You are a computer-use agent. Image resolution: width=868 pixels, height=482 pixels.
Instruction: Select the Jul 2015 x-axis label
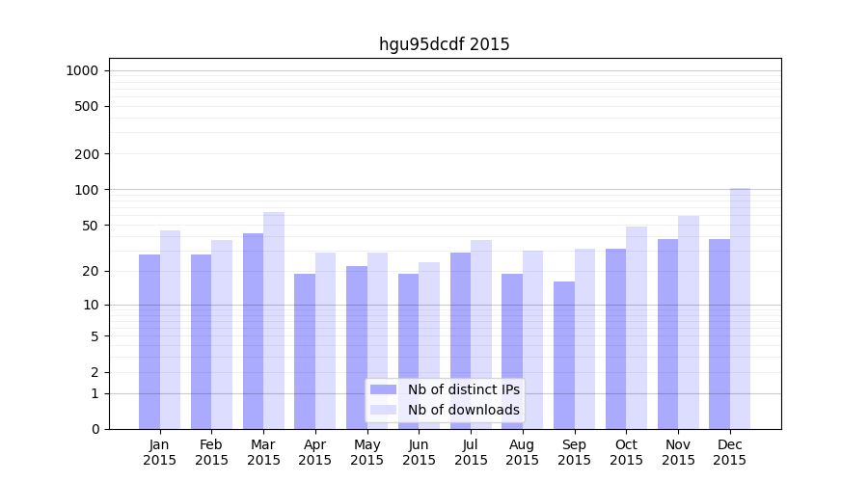[471, 452]
